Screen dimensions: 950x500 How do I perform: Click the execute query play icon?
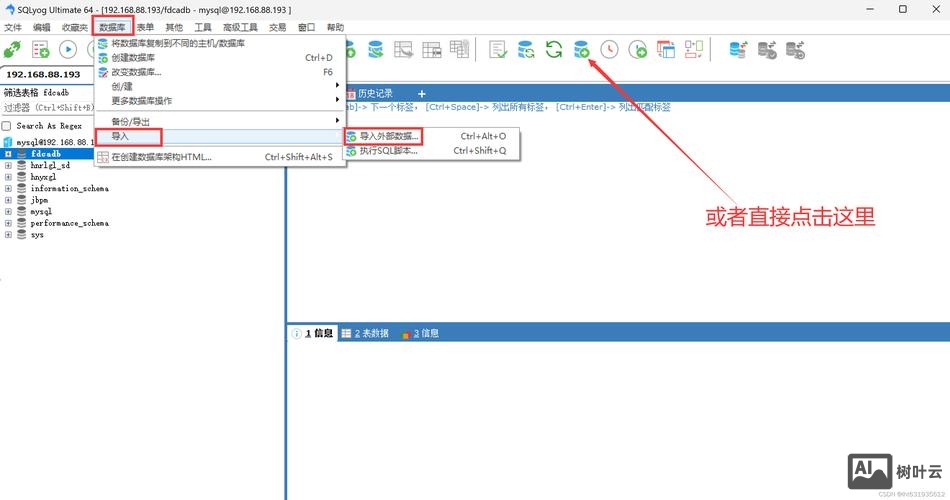click(x=69, y=49)
